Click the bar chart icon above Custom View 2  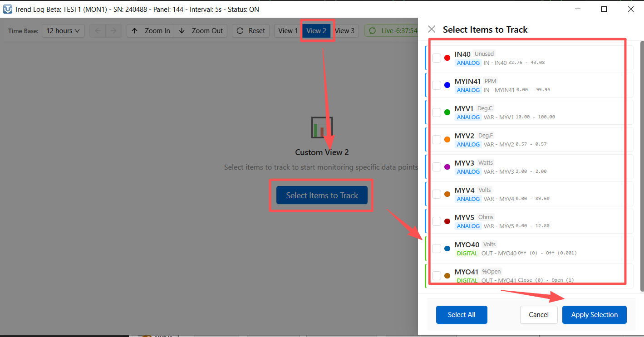click(322, 127)
